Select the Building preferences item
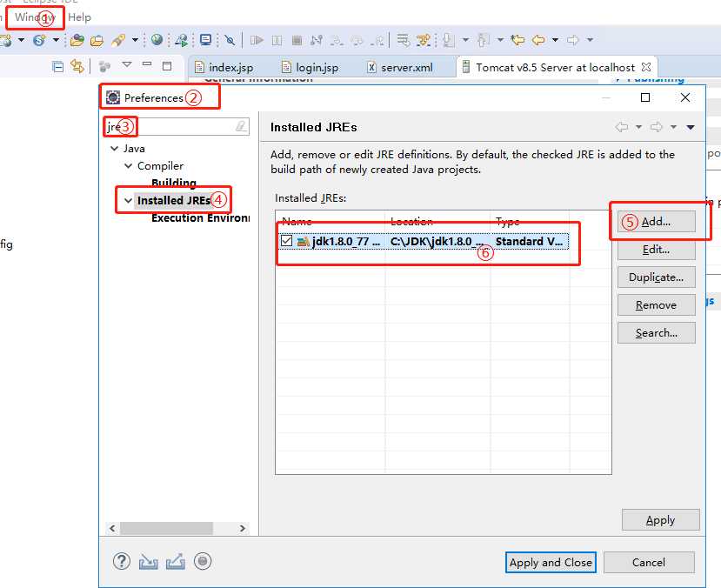The height and width of the screenshot is (588, 721). 174,183
